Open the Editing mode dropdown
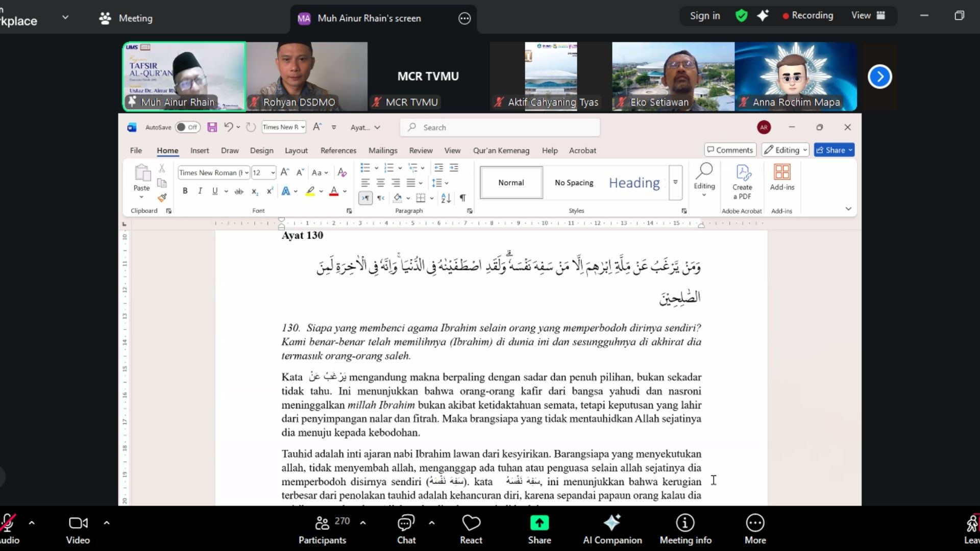The width and height of the screenshot is (980, 551). pyautogui.click(x=786, y=150)
